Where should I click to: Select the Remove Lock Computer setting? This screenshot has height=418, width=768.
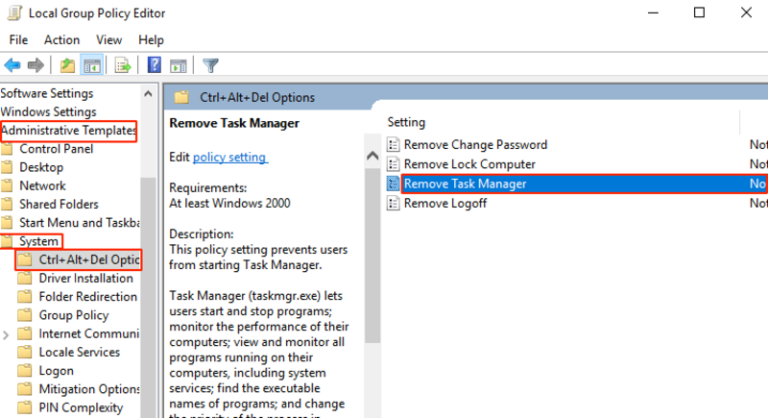click(x=469, y=164)
